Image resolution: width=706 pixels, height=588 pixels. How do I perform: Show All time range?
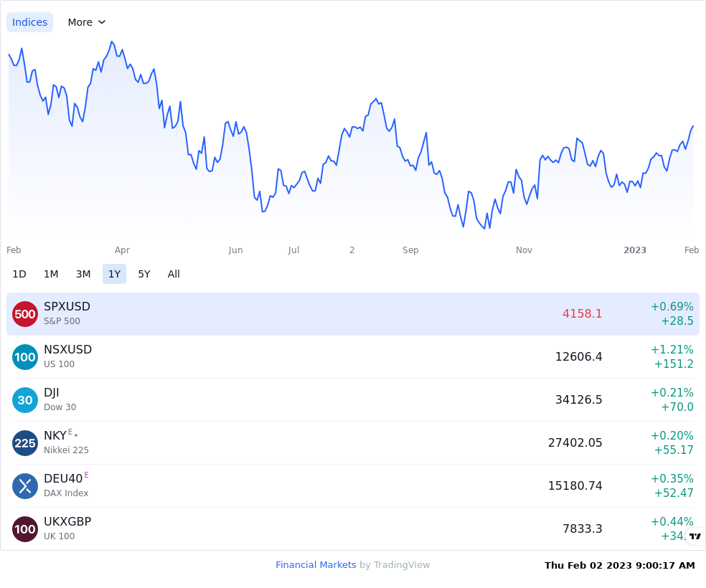174,274
